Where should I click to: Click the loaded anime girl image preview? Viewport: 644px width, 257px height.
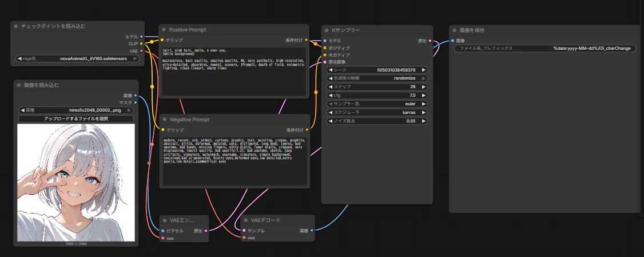[x=76, y=183]
